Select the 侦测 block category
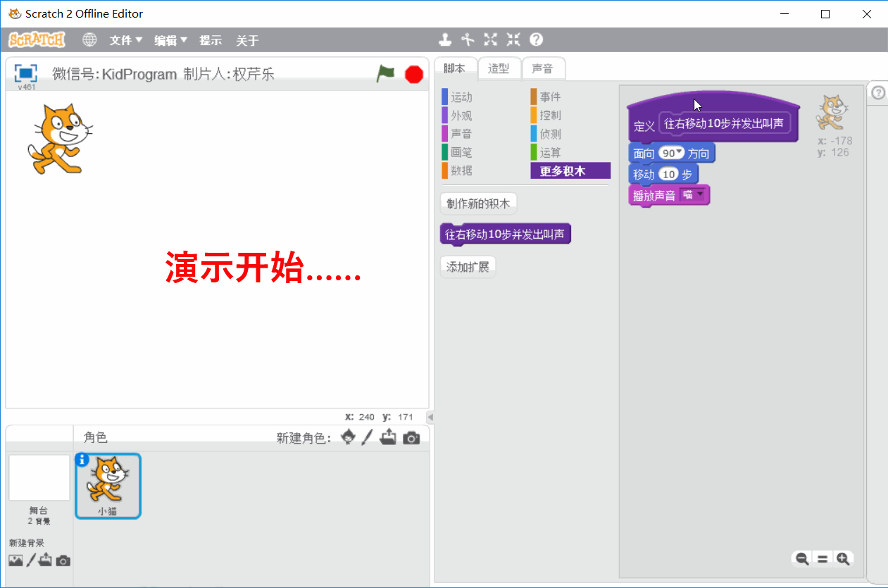The image size is (888, 588). [x=570, y=134]
